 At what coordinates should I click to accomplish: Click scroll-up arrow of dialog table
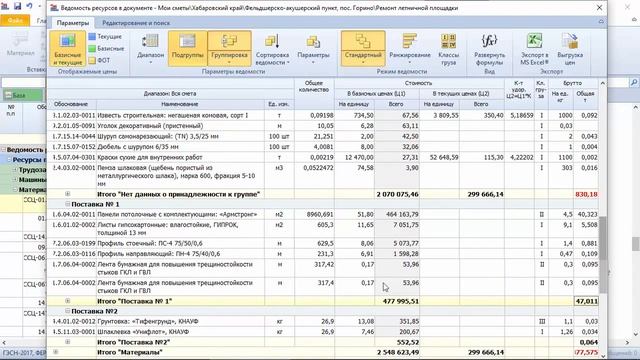point(603,83)
